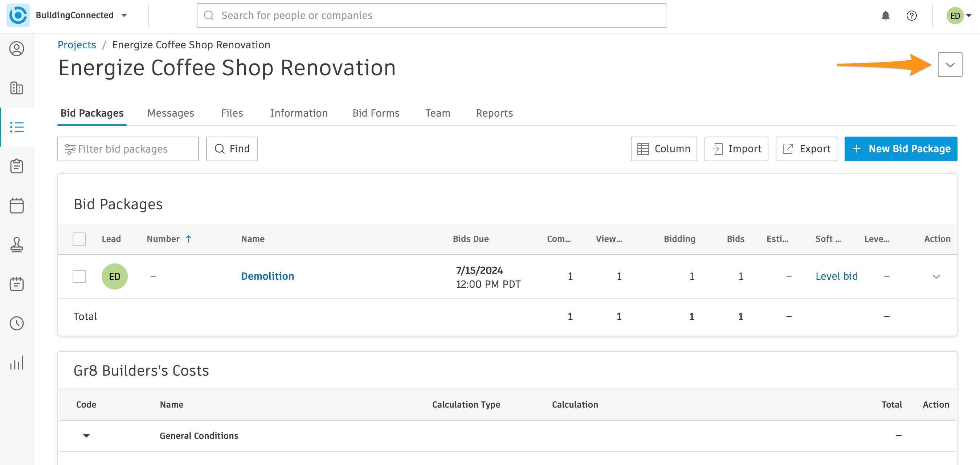
Task: Open the help question mark icon
Action: [911, 16]
